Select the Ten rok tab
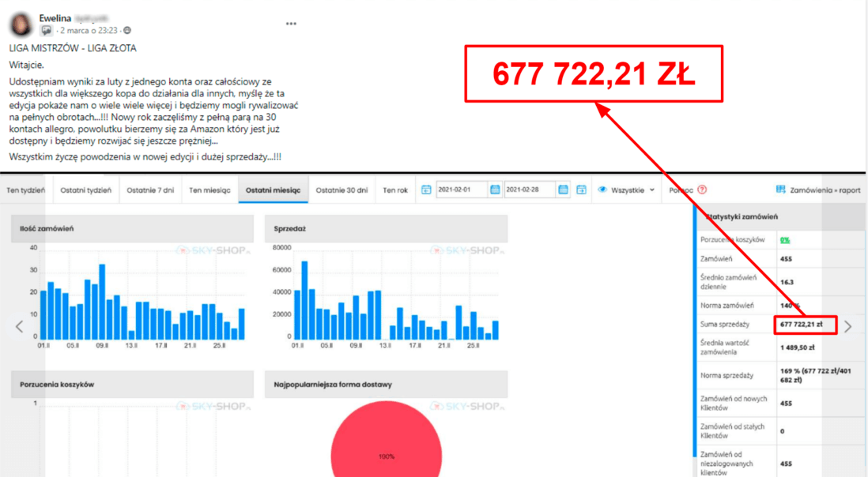The width and height of the screenshot is (868, 477). click(395, 190)
